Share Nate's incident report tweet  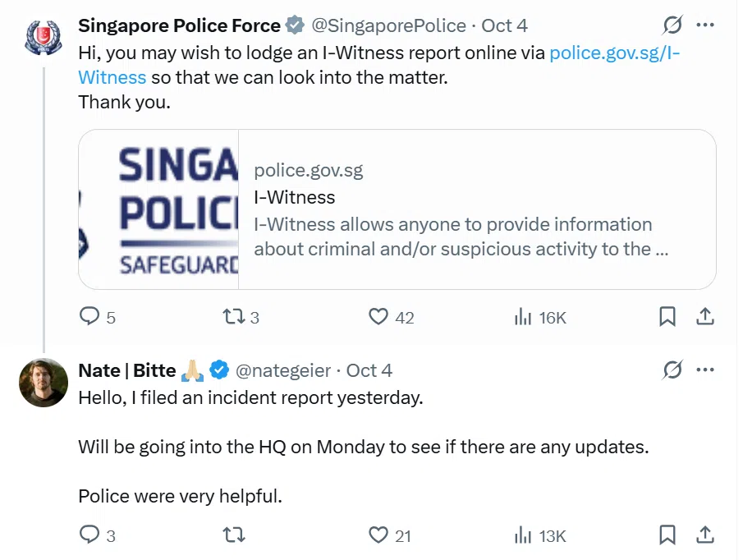pos(704,535)
